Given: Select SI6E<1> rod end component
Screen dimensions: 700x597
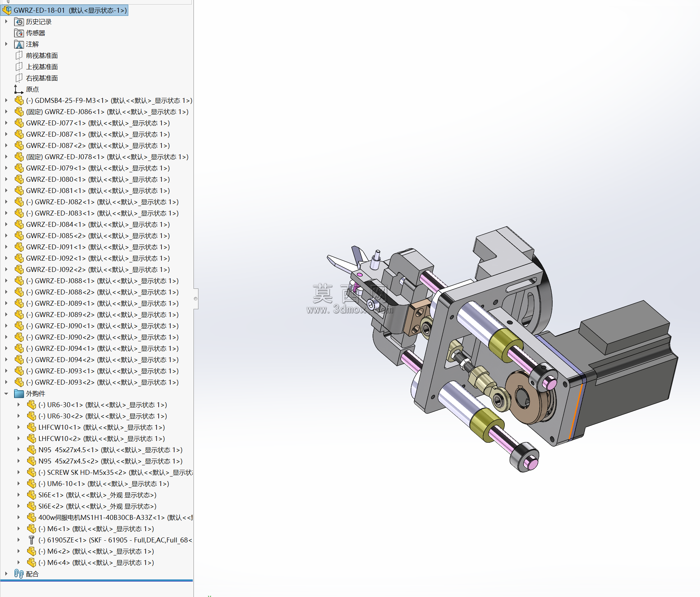Looking at the screenshot, I should (x=97, y=495).
